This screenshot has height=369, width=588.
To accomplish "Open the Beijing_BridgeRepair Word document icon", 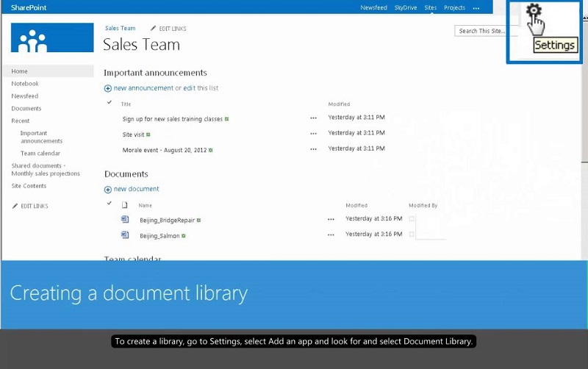I will pos(125,219).
